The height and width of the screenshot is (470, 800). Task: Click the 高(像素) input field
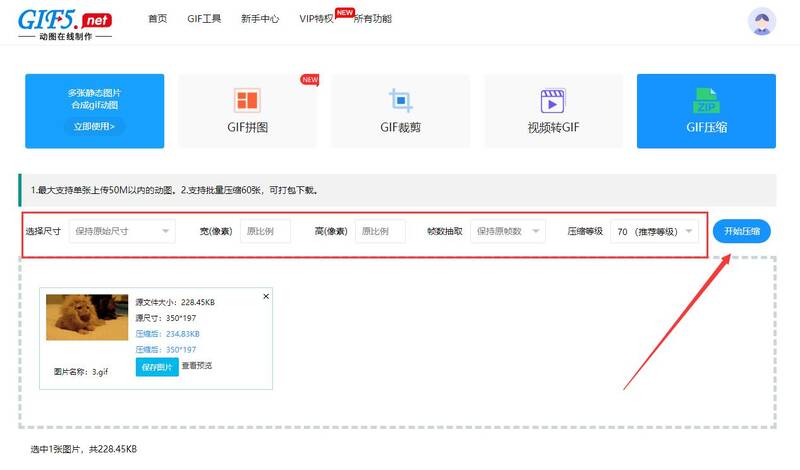(380, 231)
